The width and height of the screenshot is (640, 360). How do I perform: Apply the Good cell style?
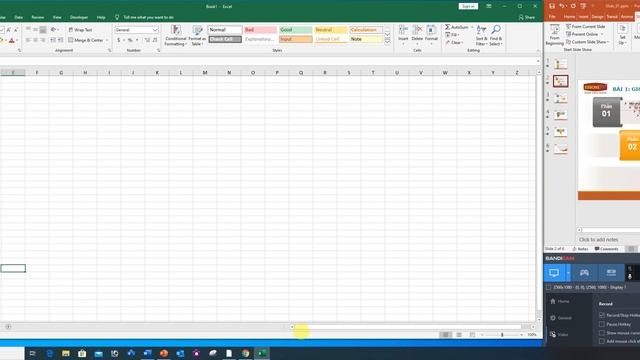click(x=296, y=30)
